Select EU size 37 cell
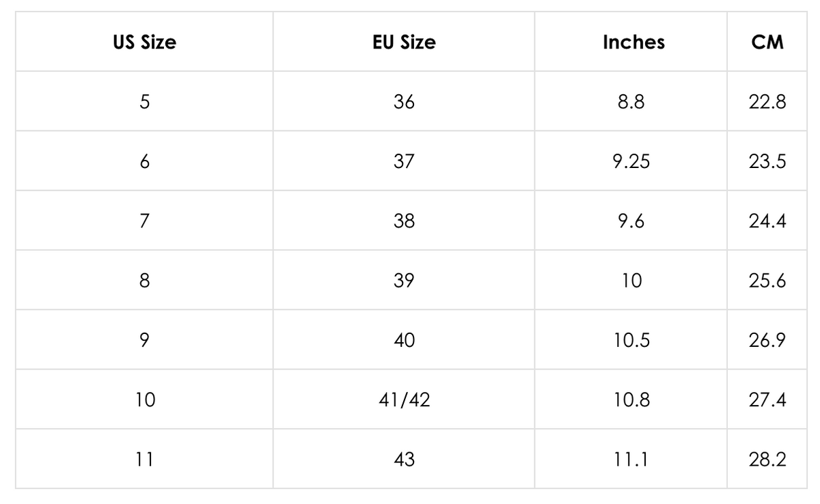Viewport: 820px width, 504px height. pos(404,162)
